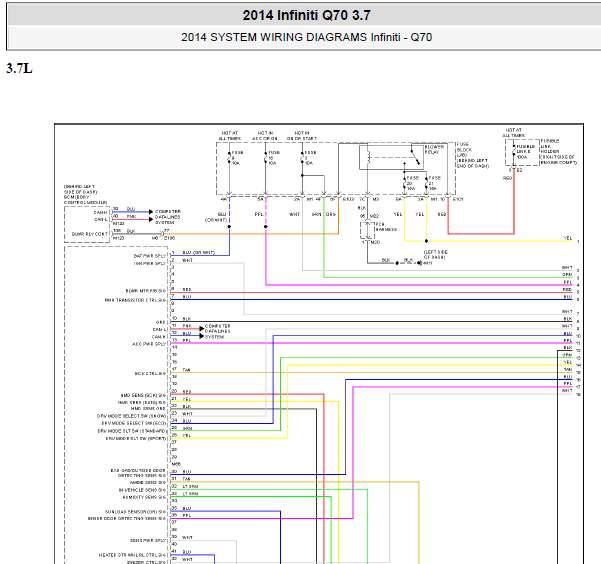Screen dimensions: 601x564
Task: Click "COMPUTER DATA LINES SYSTEM" next to BCM
Action: click(168, 217)
